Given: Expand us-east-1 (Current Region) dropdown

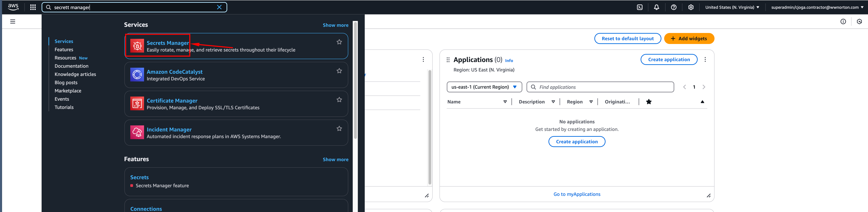Looking at the screenshot, I should pyautogui.click(x=484, y=87).
